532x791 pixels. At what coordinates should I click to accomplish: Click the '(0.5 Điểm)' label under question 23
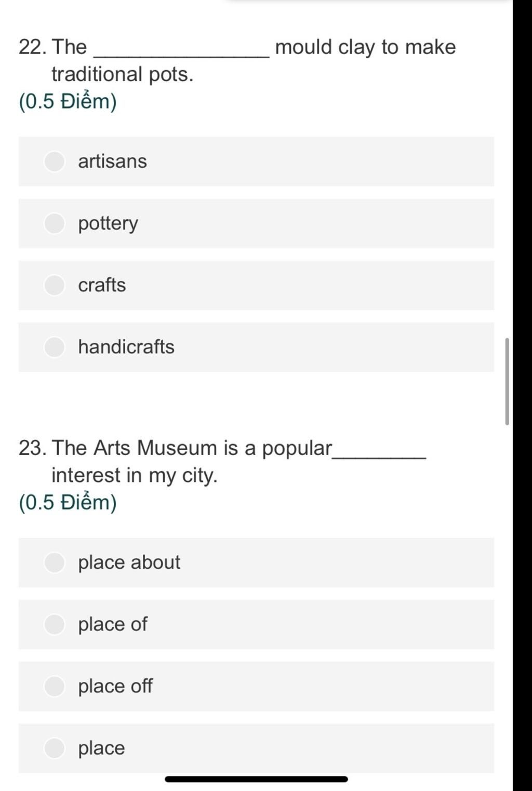point(68,502)
